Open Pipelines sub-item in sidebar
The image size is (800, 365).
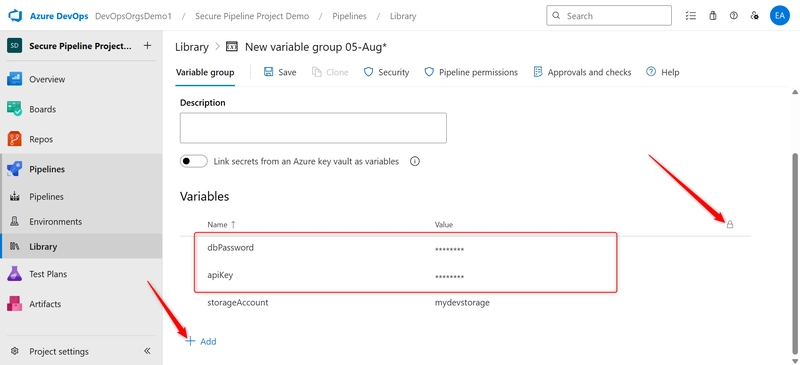82,197
